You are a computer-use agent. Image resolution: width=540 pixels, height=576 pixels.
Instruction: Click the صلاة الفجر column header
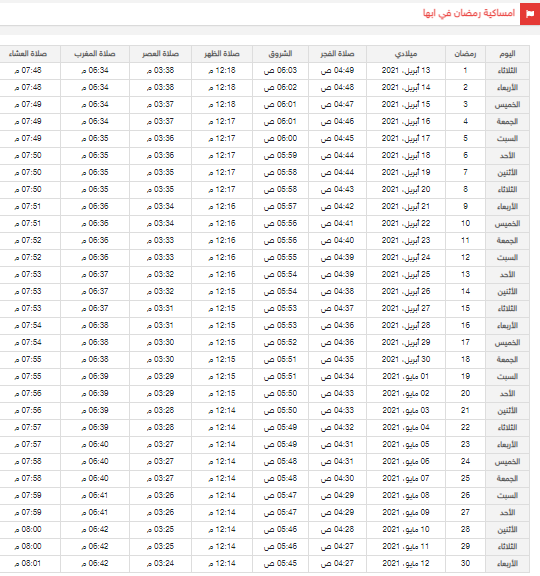[337, 54]
